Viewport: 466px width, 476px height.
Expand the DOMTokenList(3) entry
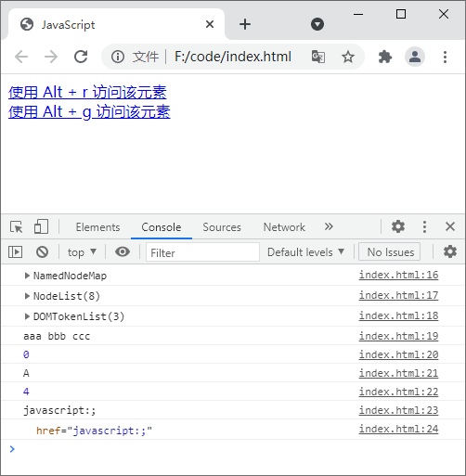(27, 316)
